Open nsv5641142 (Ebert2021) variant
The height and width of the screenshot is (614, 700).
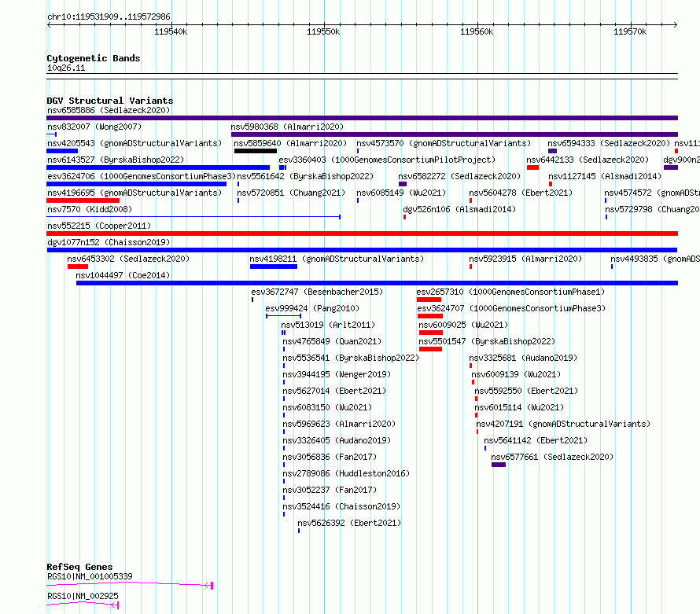(x=536, y=440)
